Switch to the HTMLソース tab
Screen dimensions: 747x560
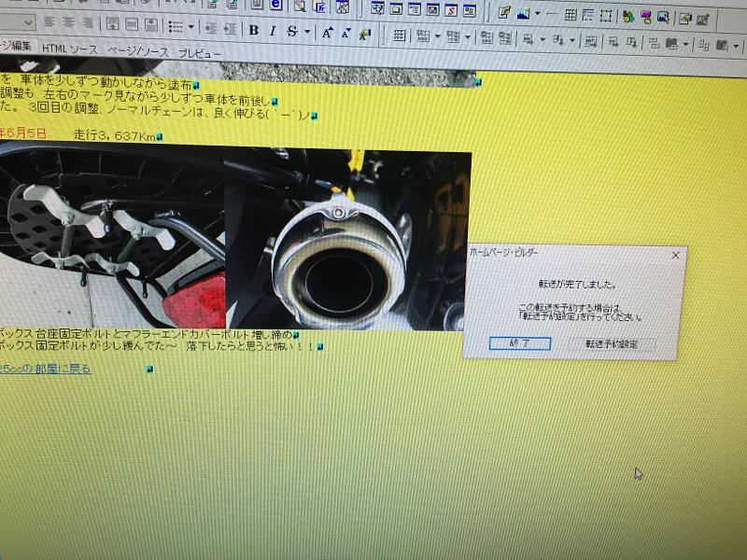(x=69, y=48)
